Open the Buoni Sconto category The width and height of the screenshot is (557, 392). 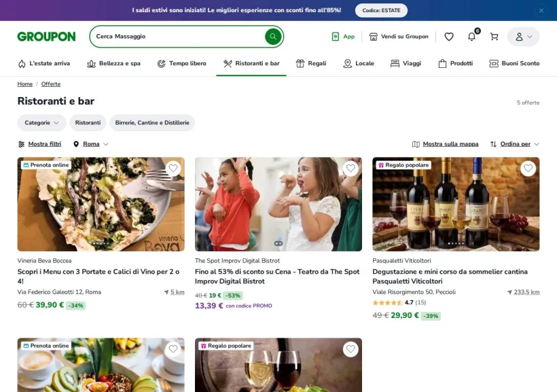[514, 63]
